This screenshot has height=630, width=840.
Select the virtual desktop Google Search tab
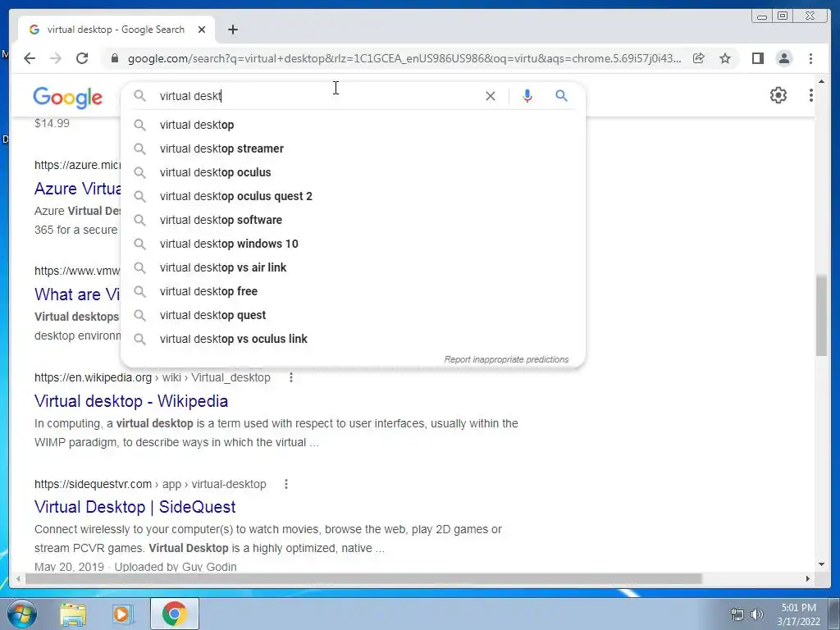click(x=116, y=30)
